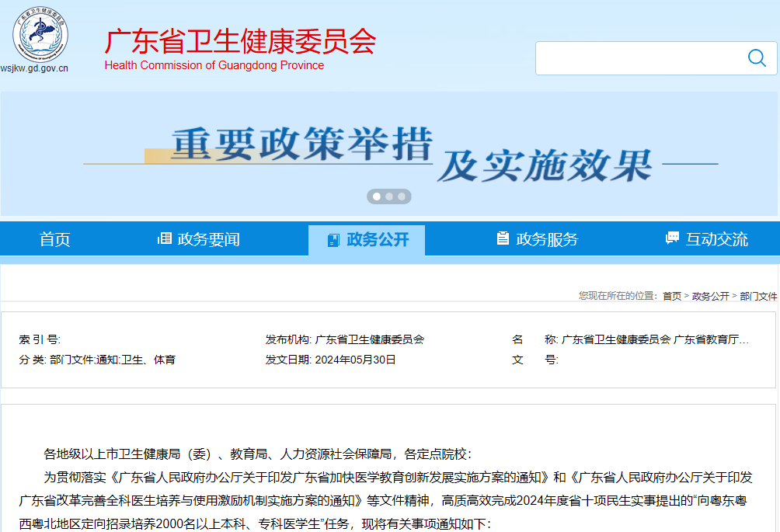Select the middle carousel indicator dot
780x532 pixels.
click(389, 196)
